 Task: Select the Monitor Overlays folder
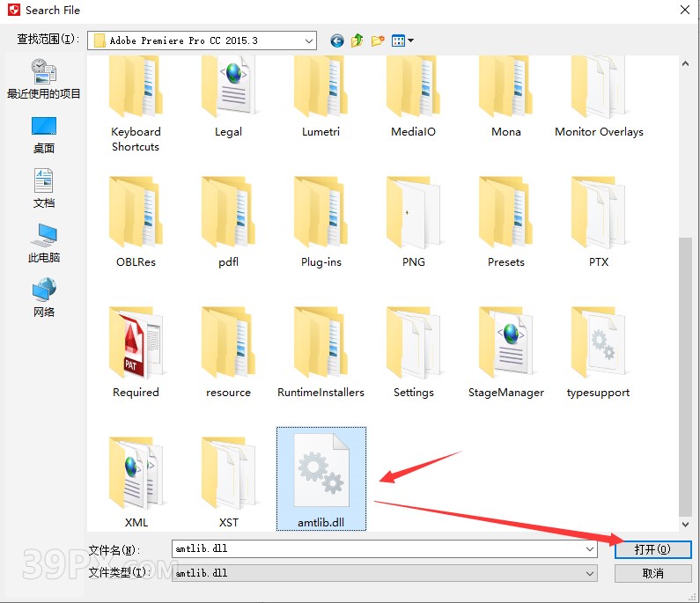[x=599, y=98]
